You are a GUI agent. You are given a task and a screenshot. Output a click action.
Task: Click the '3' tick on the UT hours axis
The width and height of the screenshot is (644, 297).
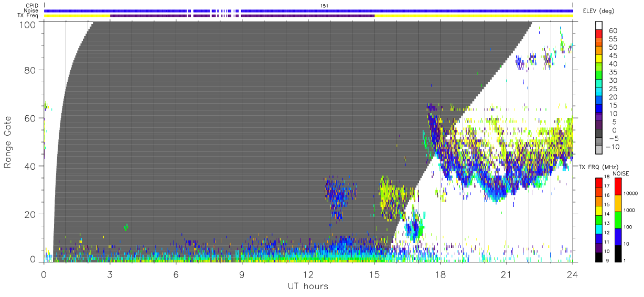[110, 274]
